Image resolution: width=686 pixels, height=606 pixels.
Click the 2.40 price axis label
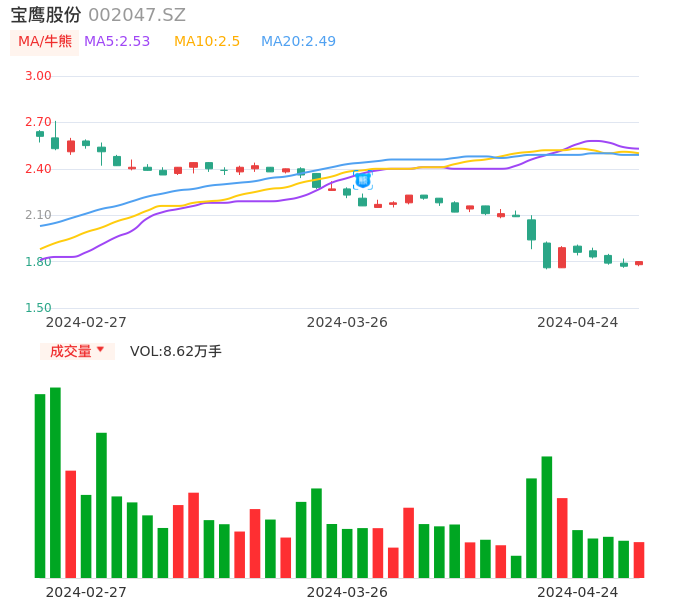(x=38, y=169)
